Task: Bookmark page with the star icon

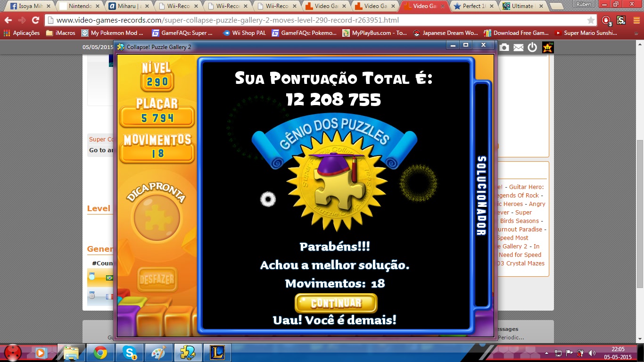Action: (591, 20)
